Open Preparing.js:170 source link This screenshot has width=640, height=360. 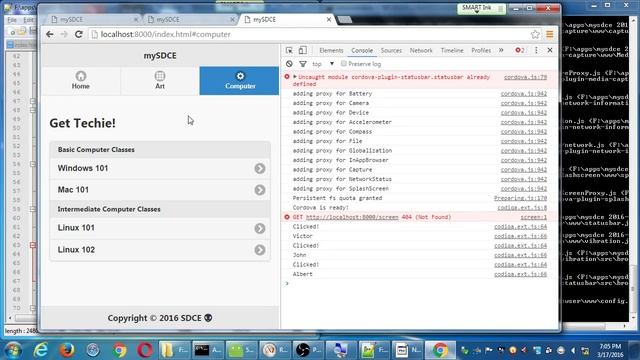520,198
